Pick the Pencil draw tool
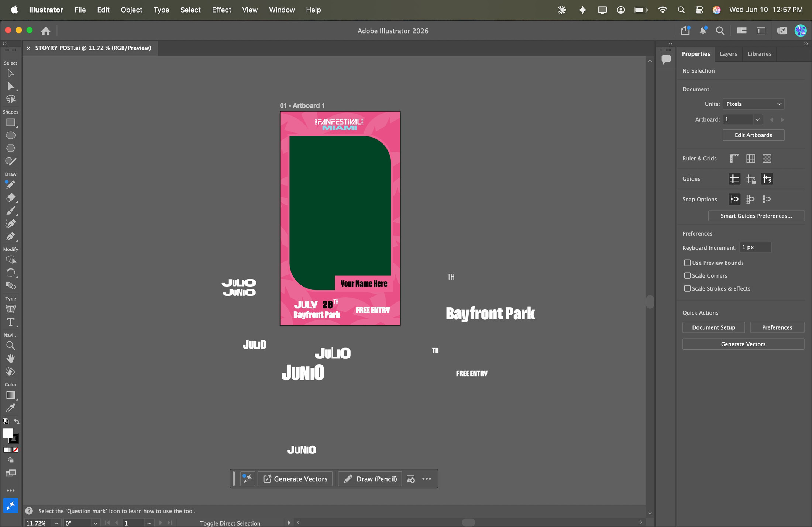812x527 pixels. 10,184
